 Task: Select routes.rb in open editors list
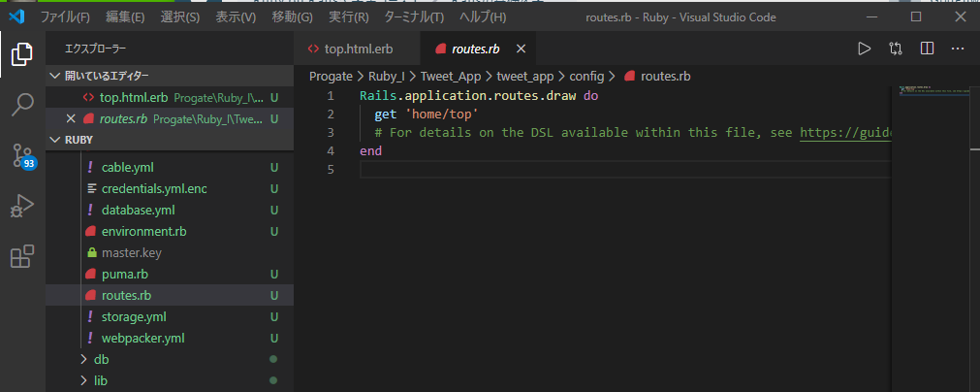tap(170, 118)
